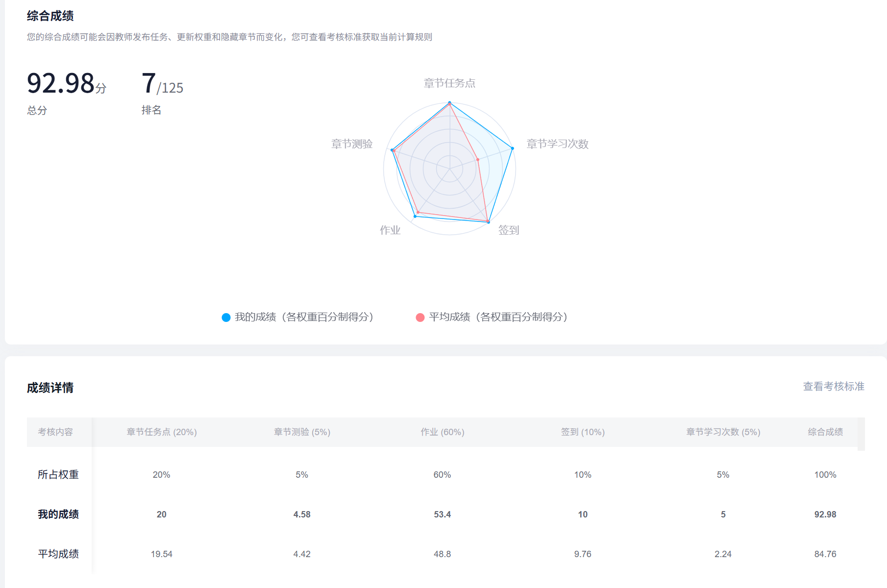
Task: Click blue data point on 章节学习次数 axis
Action: (513, 148)
